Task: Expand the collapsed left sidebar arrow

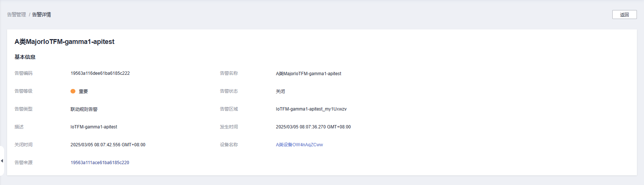Action: (2, 161)
